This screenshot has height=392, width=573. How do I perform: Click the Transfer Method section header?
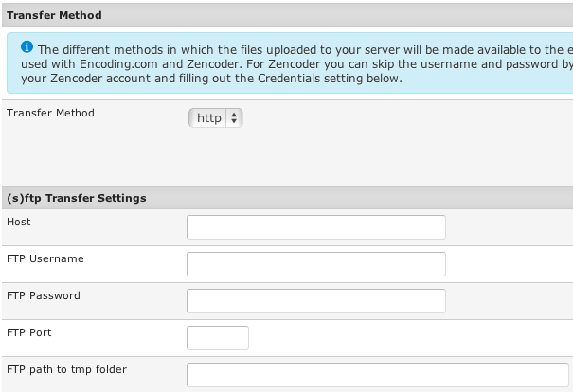click(54, 16)
